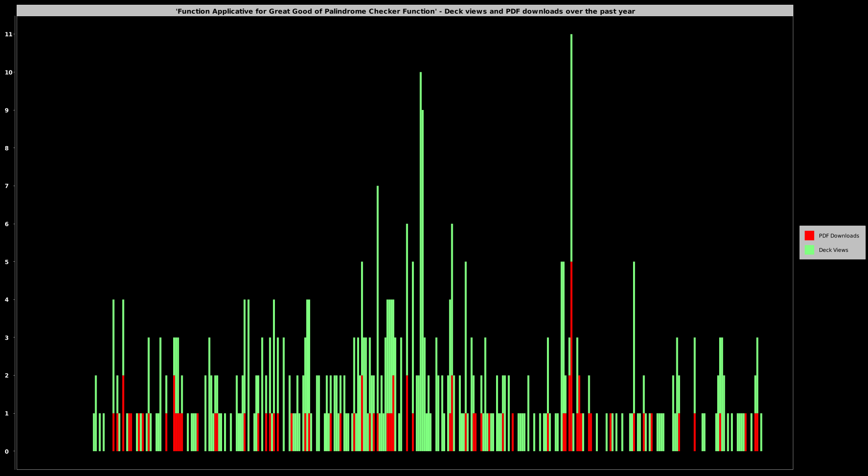The width and height of the screenshot is (868, 476).
Task: Click y-axis label 9
Action: (x=7, y=110)
